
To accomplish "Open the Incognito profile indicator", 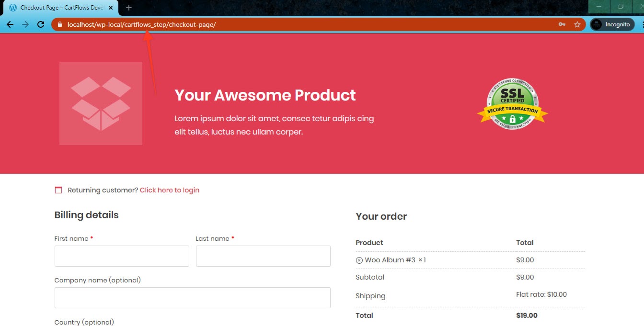I will tap(612, 24).
